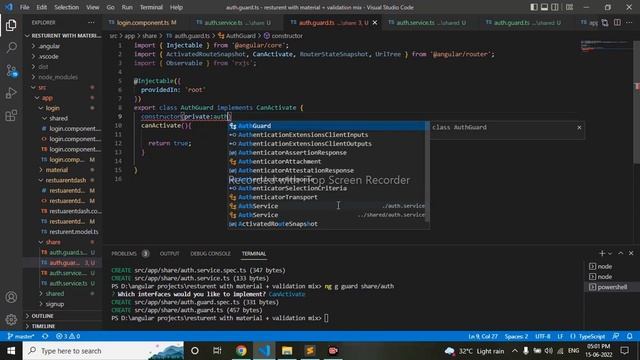Image resolution: width=640 pixels, height=360 pixels.
Task: Select AuthGuard suggestion in autocomplete
Action: tap(327, 126)
